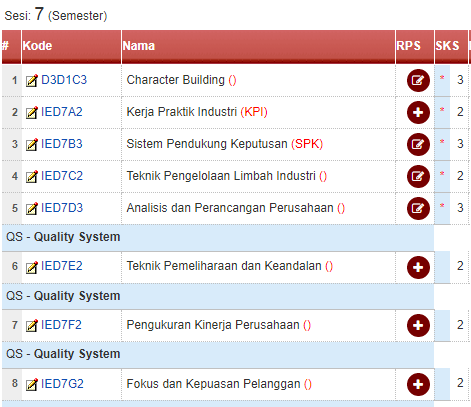Click the pencil edit icon beside IED7E2
The image size is (471, 407).
click(32, 267)
